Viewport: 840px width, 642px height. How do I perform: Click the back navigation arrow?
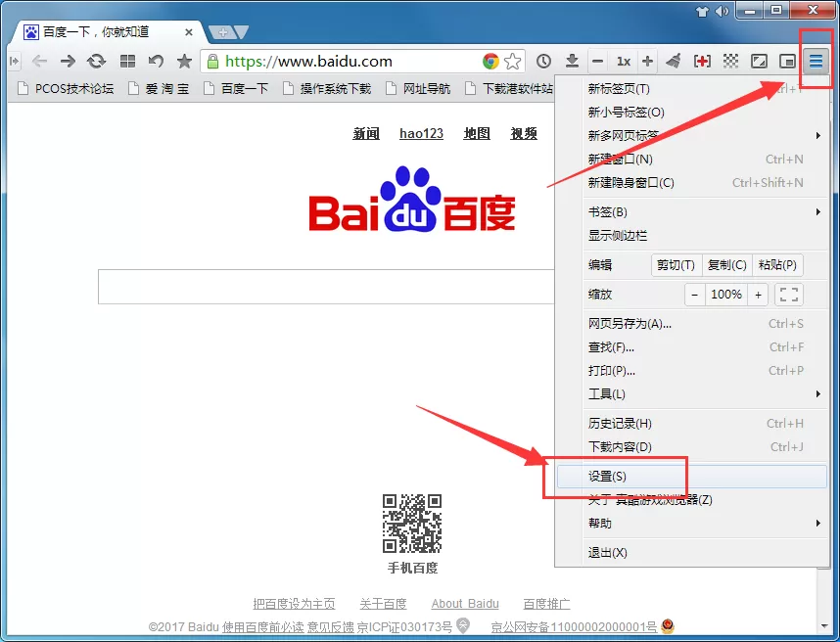click(39, 62)
